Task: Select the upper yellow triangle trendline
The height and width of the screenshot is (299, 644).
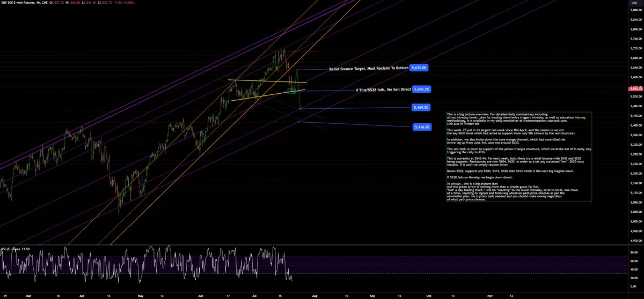Action: (267, 81)
